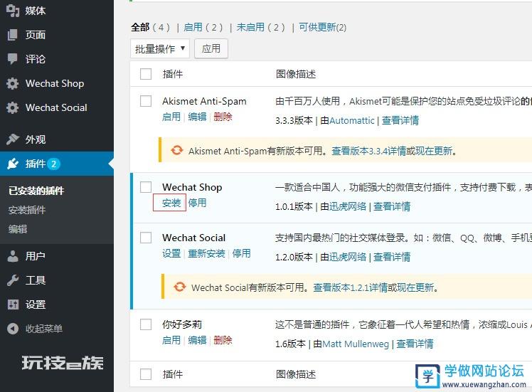The width and height of the screenshot is (532, 392).
Task: Open 迅虎网络 author link for Wechat Shop
Action: (348, 206)
